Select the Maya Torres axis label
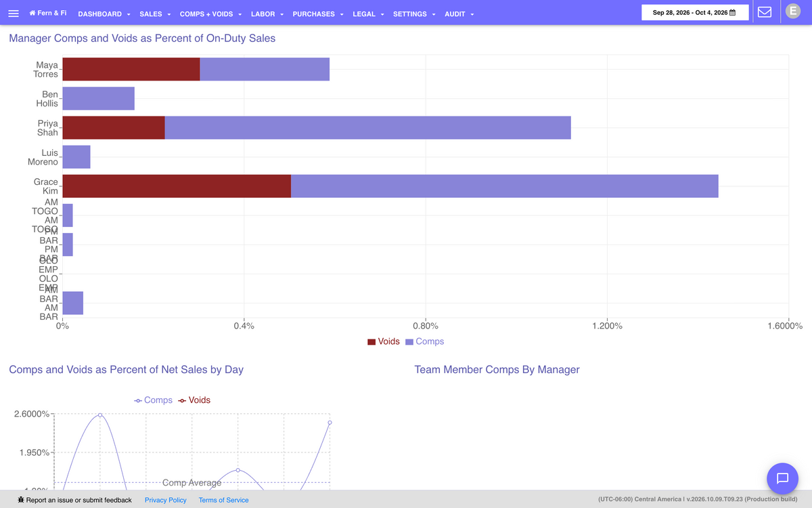The image size is (812, 508). tap(47, 69)
